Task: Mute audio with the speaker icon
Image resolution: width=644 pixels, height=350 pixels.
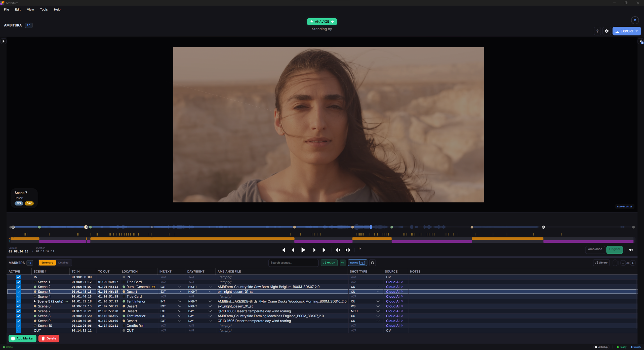Action: (631, 250)
